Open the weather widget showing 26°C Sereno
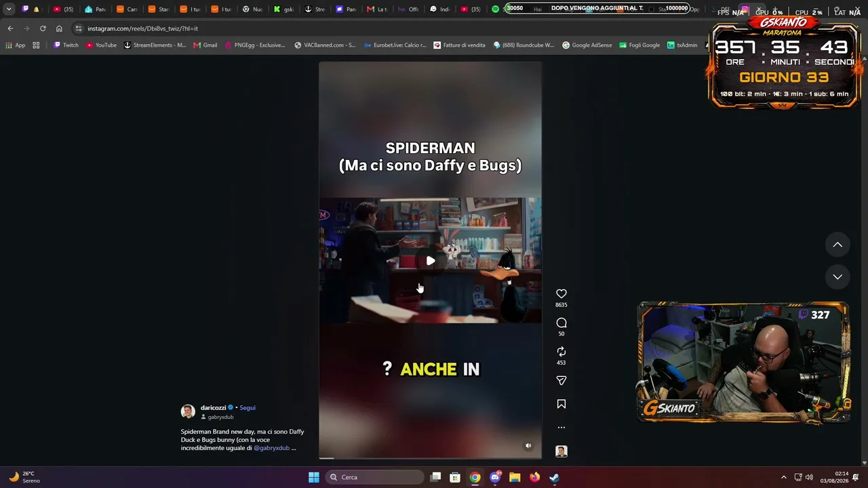868x488 pixels. 24,477
